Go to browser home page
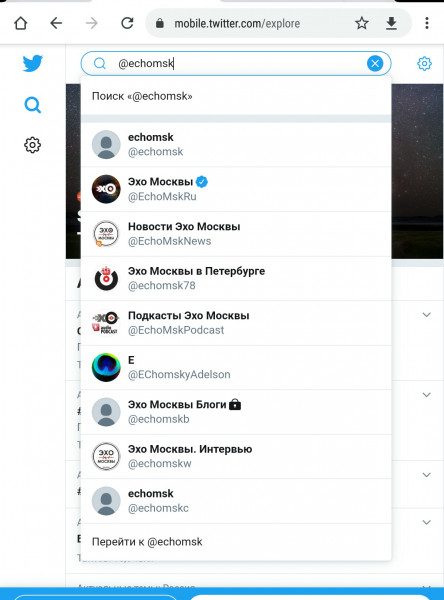Image resolution: width=444 pixels, height=600 pixels. point(21,23)
